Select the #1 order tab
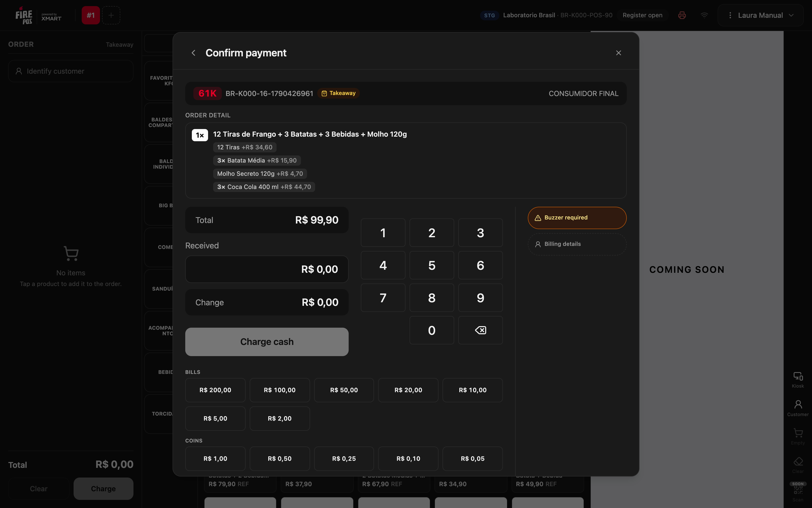 [91, 15]
